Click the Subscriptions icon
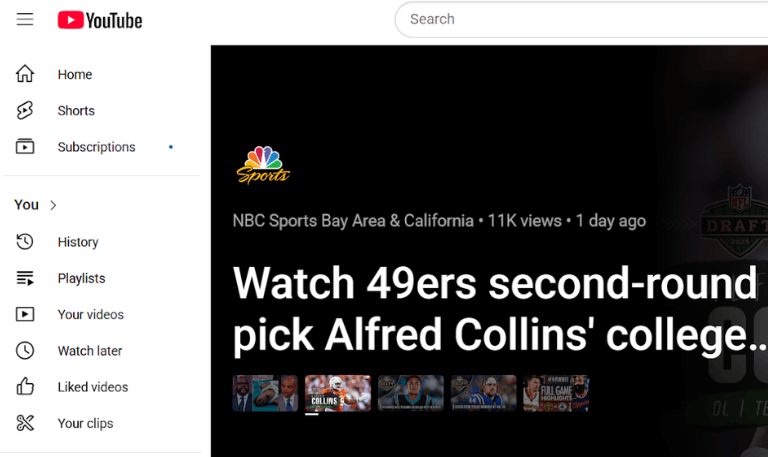Screen dimensions: 768x457 click(25, 147)
